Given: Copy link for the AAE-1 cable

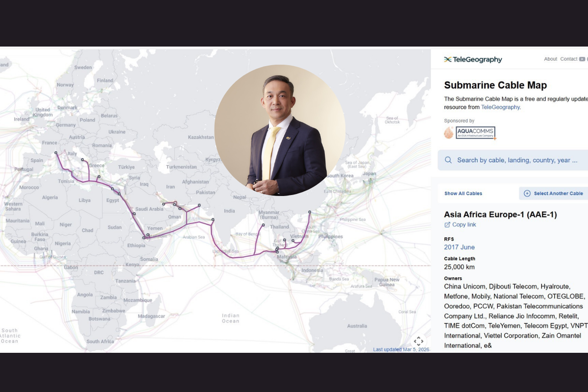Looking at the screenshot, I should [x=464, y=225].
